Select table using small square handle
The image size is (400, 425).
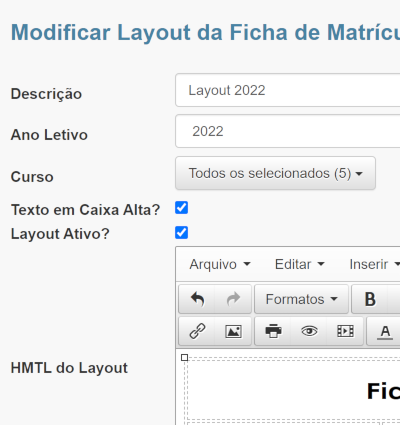[x=184, y=358]
